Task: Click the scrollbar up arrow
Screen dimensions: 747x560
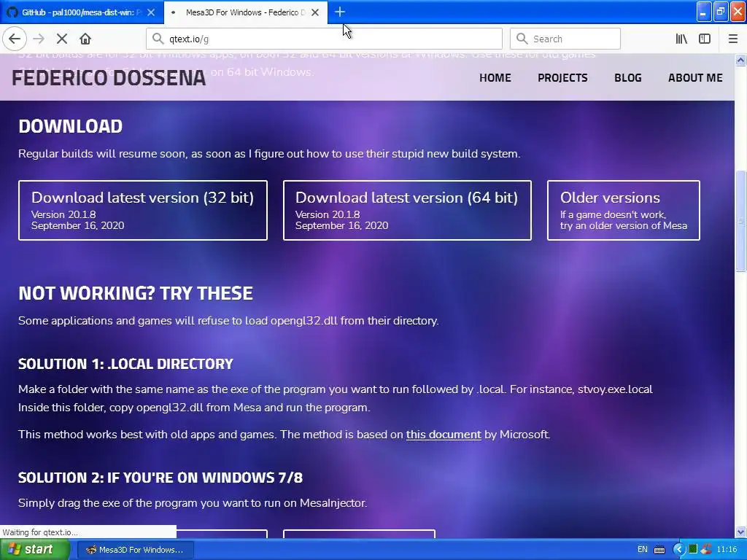Action: (740, 60)
